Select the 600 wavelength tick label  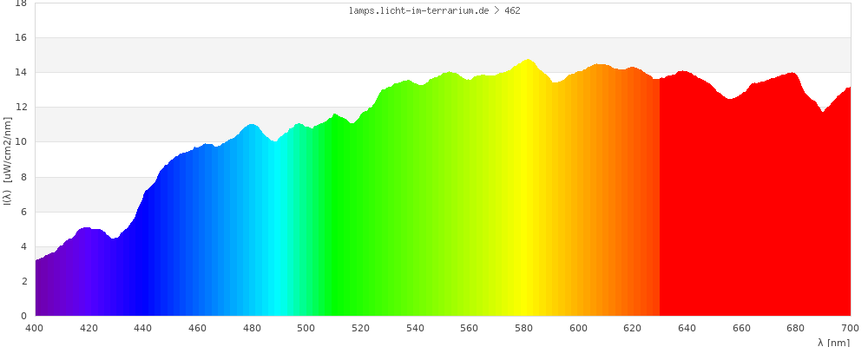click(x=578, y=328)
